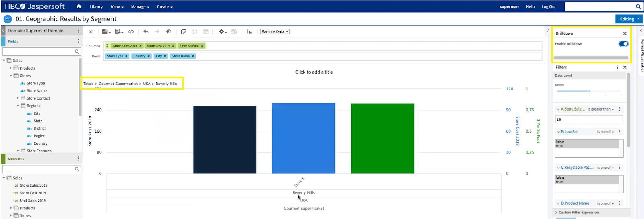Collapse the A.Store Sale filter
The height and width of the screenshot is (219, 644).
[x=558, y=109]
